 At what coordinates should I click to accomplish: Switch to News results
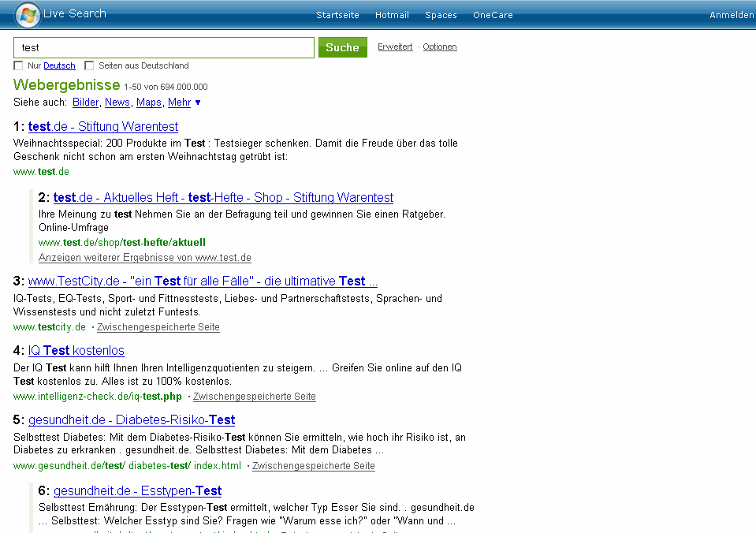pos(117,102)
